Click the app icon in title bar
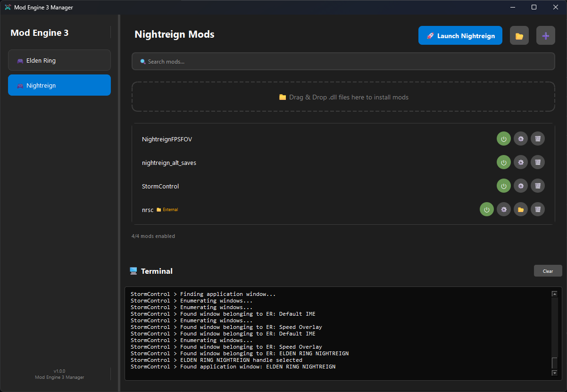567x392 pixels. [x=8, y=8]
